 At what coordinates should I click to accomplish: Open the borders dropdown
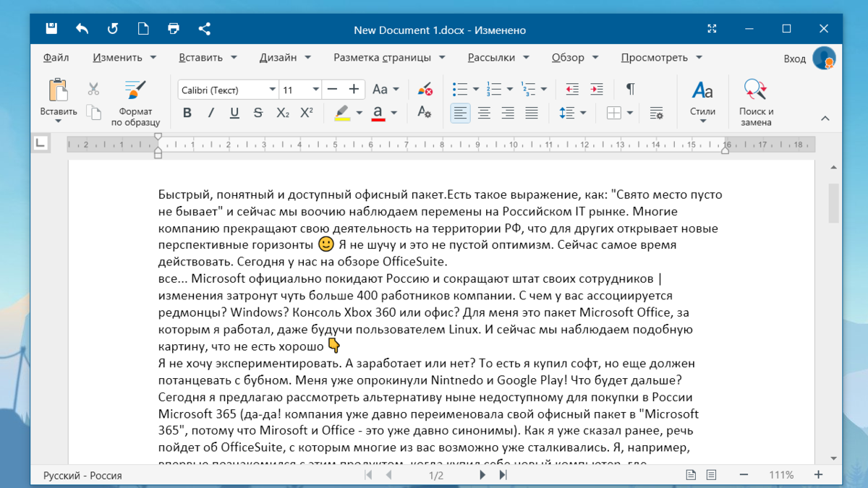coord(629,113)
